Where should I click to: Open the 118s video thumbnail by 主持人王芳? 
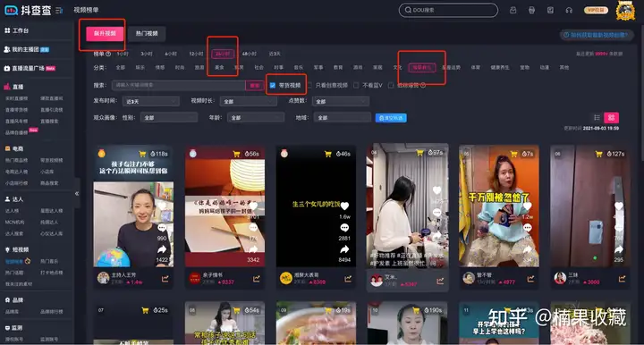[x=133, y=206]
